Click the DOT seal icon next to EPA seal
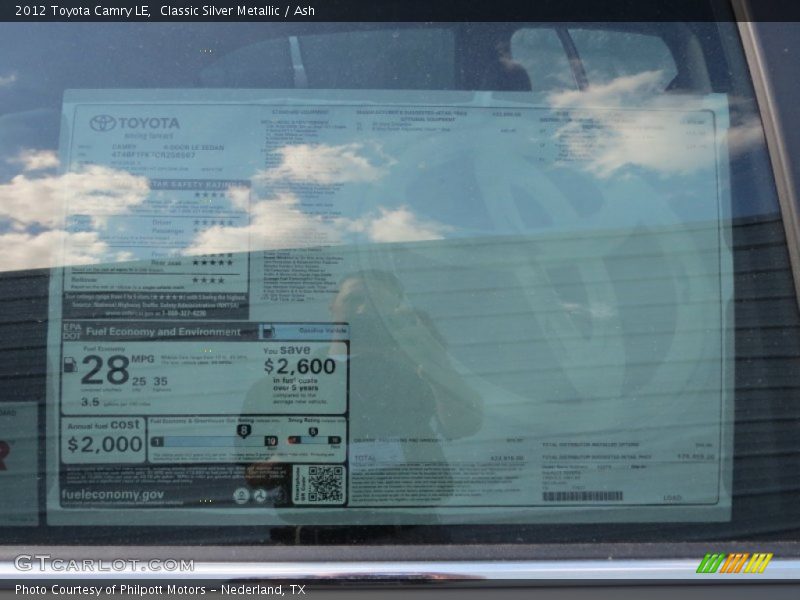The image size is (800, 600). [x=260, y=495]
